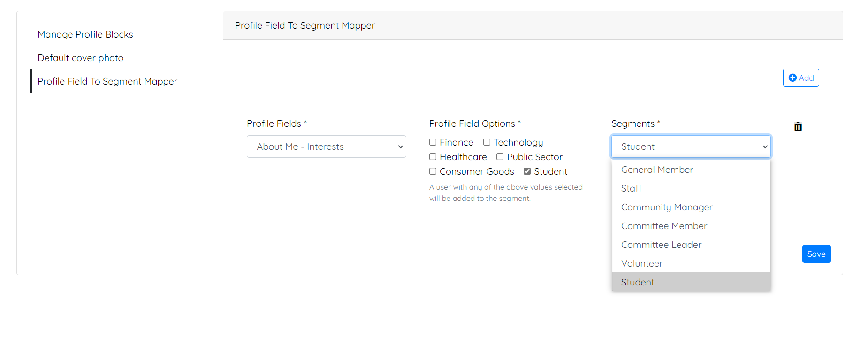Collapse the Segments dropdown showing Student

691,146
